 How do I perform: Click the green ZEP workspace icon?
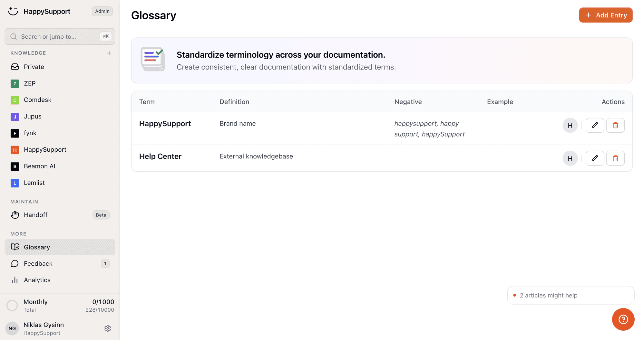point(15,83)
